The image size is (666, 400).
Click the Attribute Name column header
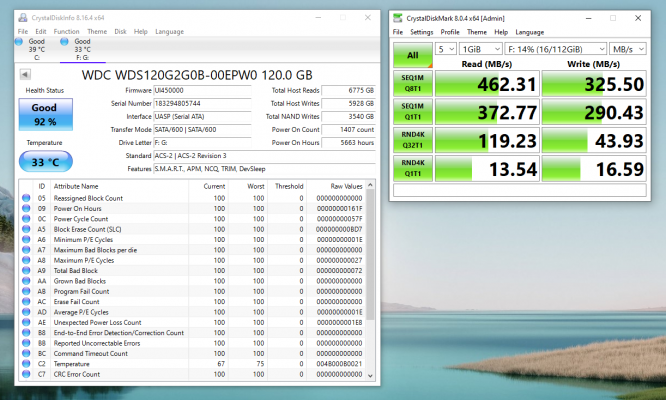120,186
